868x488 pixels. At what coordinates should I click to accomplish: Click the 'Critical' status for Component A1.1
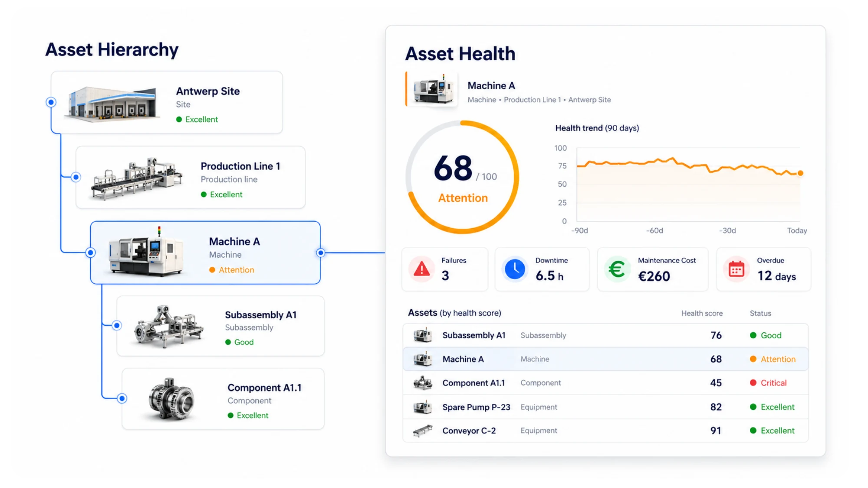click(769, 383)
